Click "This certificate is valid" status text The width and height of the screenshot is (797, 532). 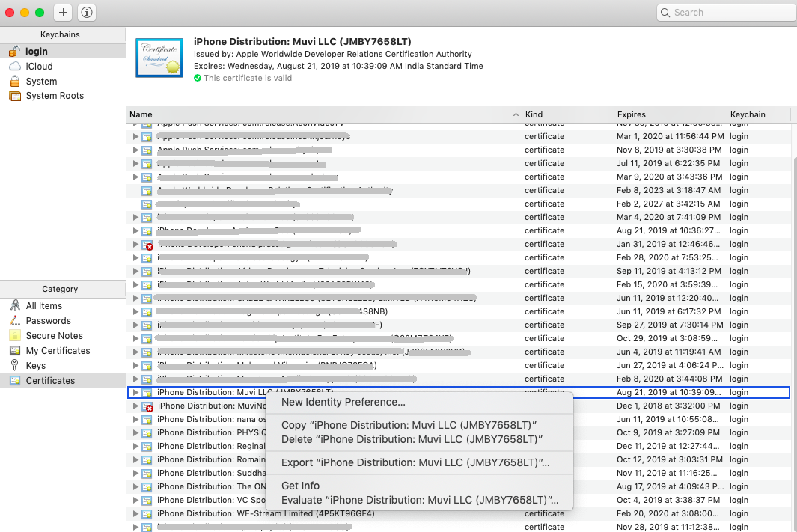pyautogui.click(x=248, y=79)
